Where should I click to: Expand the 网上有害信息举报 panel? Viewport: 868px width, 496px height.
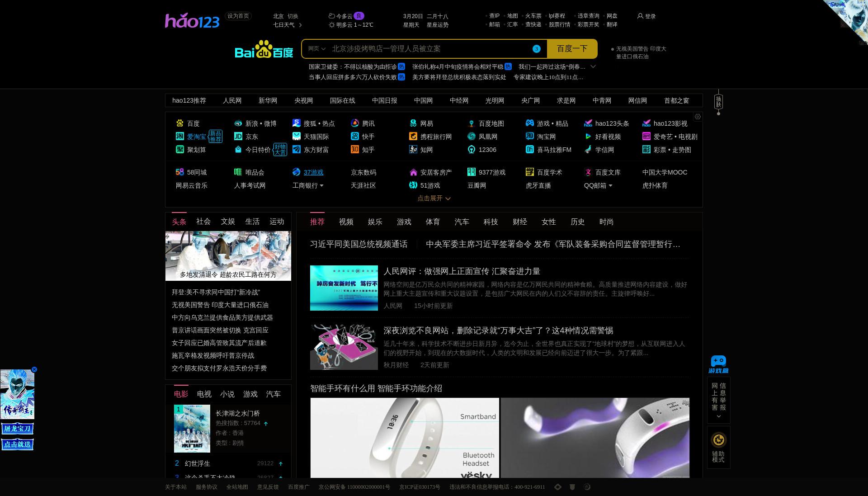718,400
